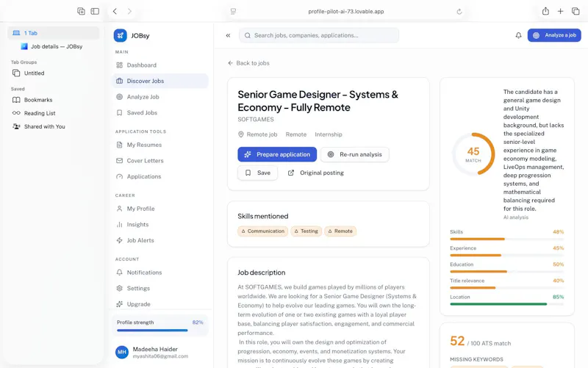
Task: Click the Insights bar chart icon
Action: [x=119, y=225]
